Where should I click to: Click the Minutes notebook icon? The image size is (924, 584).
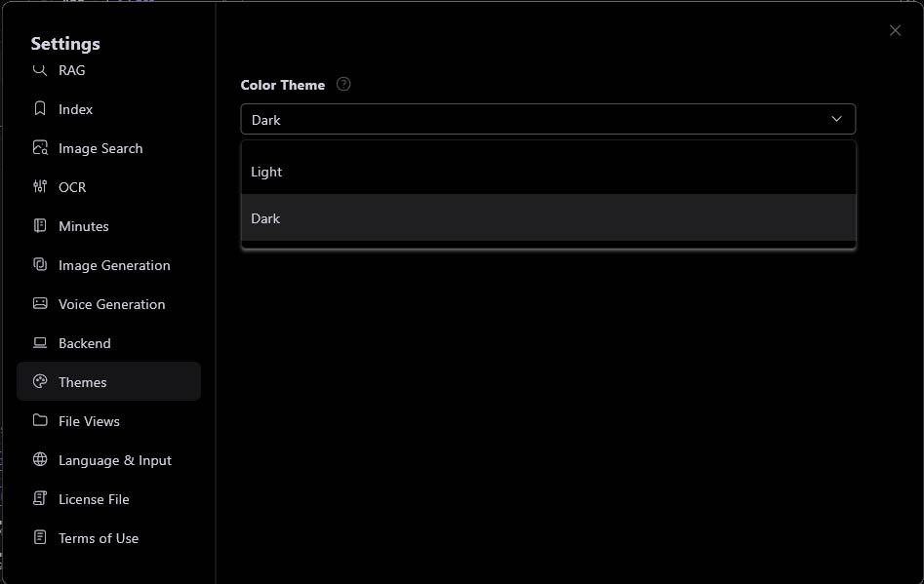click(39, 225)
